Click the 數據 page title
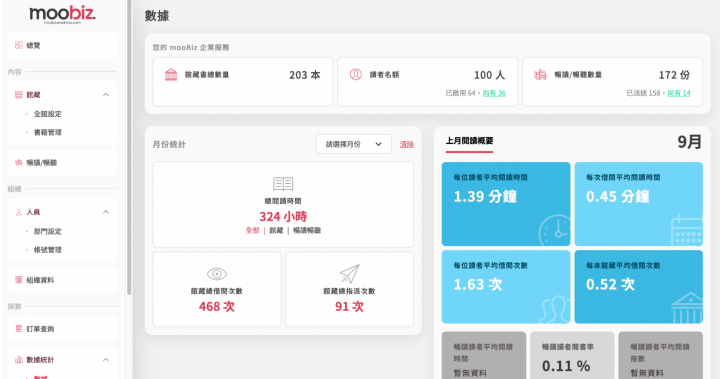The width and height of the screenshot is (720, 379). coord(157,16)
